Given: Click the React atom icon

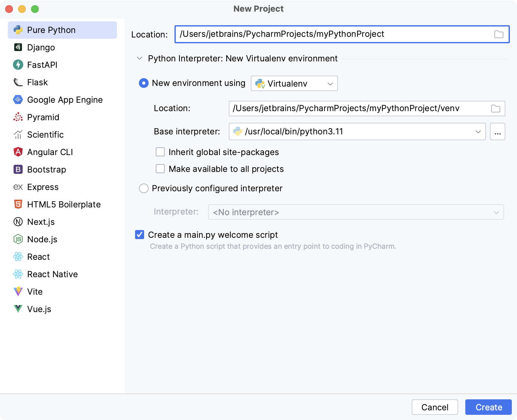Looking at the screenshot, I should 18,257.
